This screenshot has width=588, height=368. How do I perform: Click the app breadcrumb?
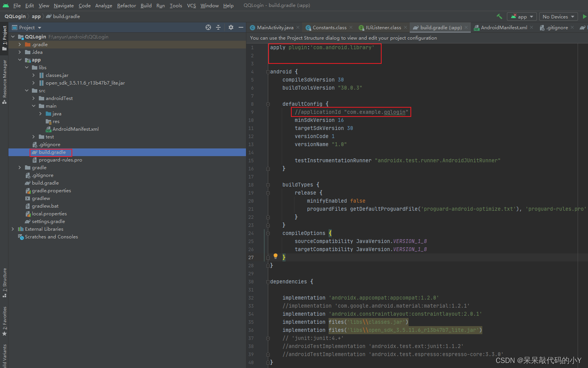[36, 17]
